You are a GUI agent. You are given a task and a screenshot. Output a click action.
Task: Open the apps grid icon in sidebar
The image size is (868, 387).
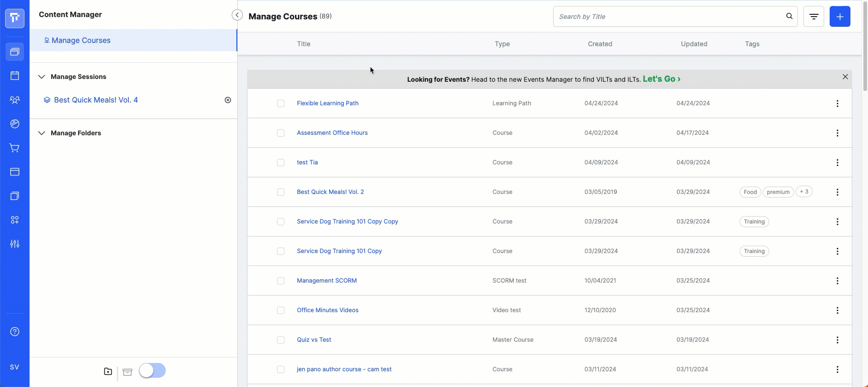pyautogui.click(x=15, y=220)
